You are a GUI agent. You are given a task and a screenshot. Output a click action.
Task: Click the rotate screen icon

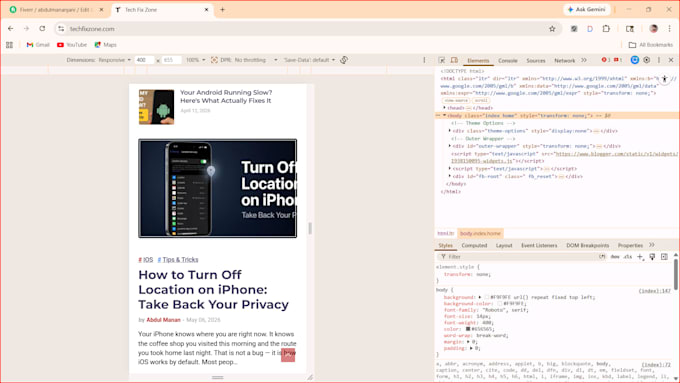[x=344, y=60]
